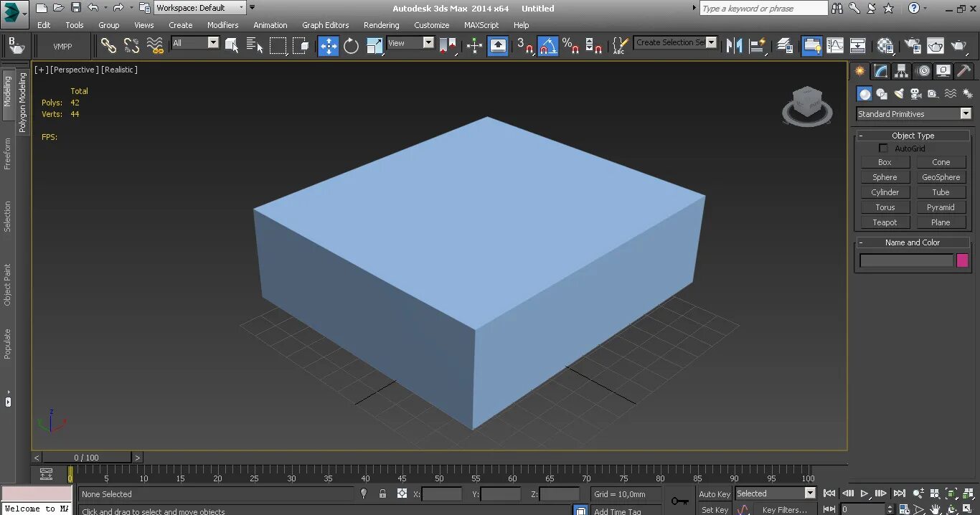The height and width of the screenshot is (515, 980).
Task: Open the reference coordinate View dropdown
Action: tap(411, 43)
